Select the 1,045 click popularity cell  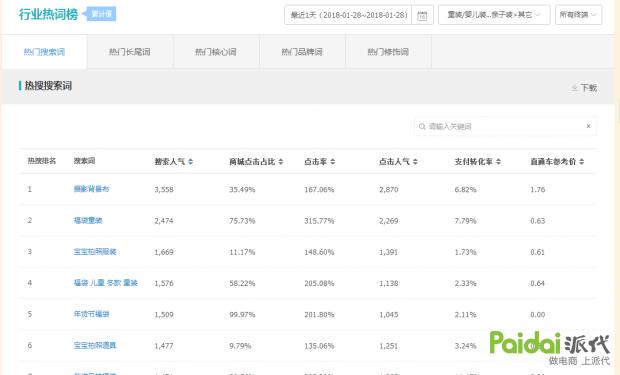tap(389, 314)
